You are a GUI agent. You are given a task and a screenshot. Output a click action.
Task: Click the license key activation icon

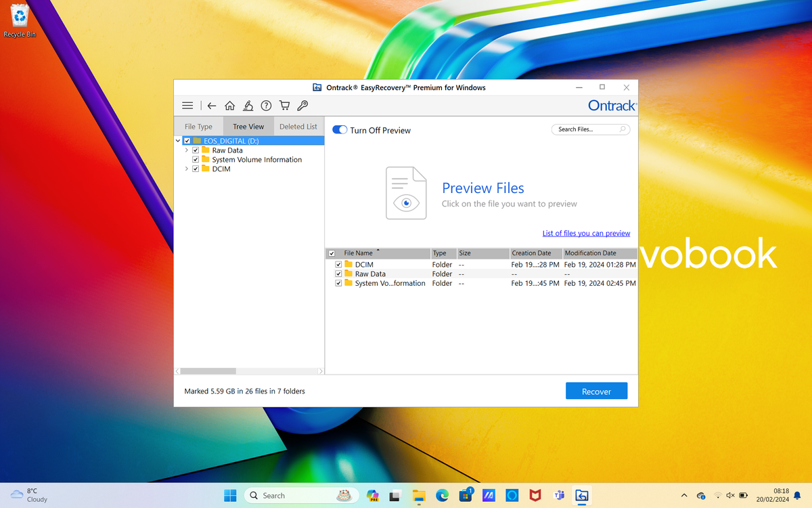(x=302, y=106)
